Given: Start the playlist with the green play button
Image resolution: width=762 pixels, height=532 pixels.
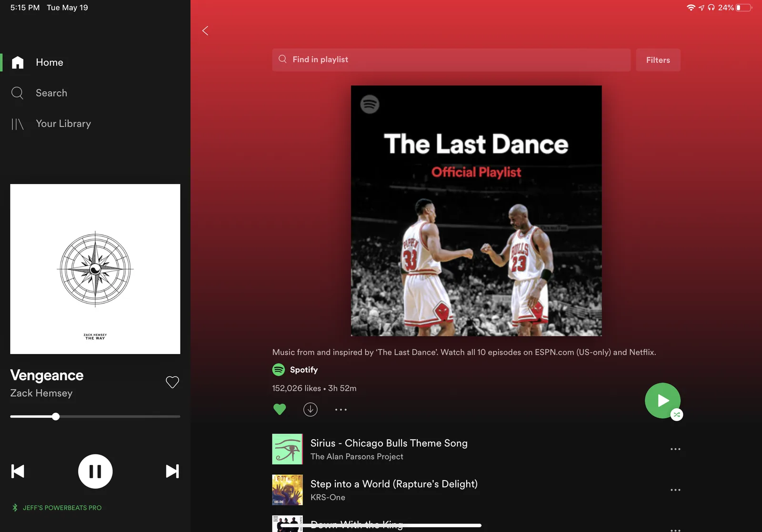Looking at the screenshot, I should (662, 400).
